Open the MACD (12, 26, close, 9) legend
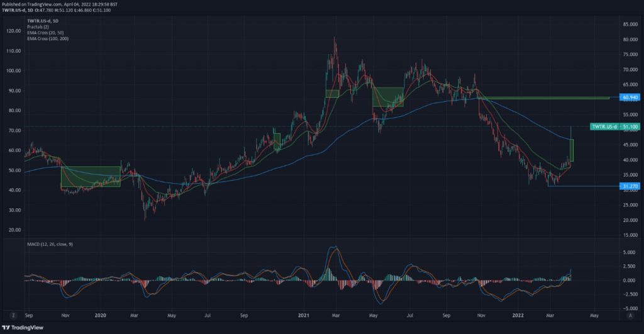644x334 pixels. (50, 244)
